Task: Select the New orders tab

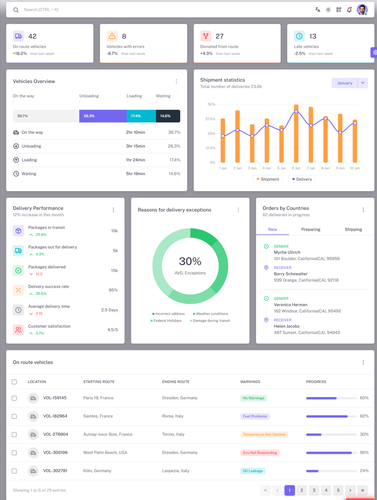Action: (x=272, y=229)
